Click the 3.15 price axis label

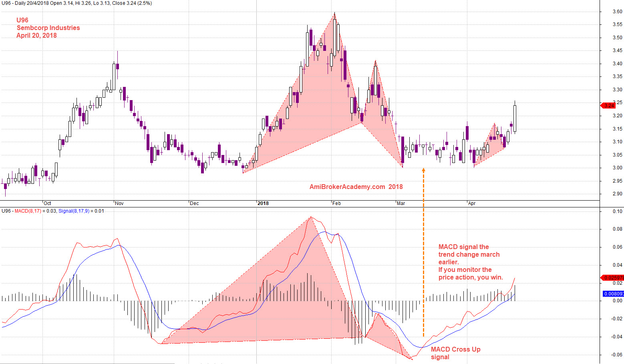(x=617, y=129)
